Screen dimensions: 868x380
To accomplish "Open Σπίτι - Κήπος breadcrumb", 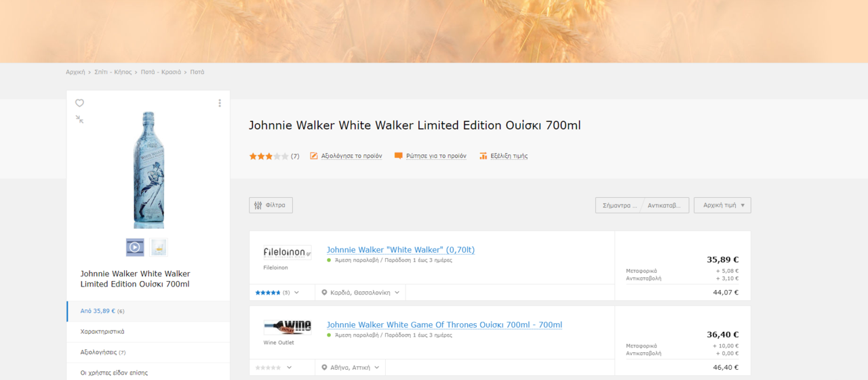I will point(113,72).
